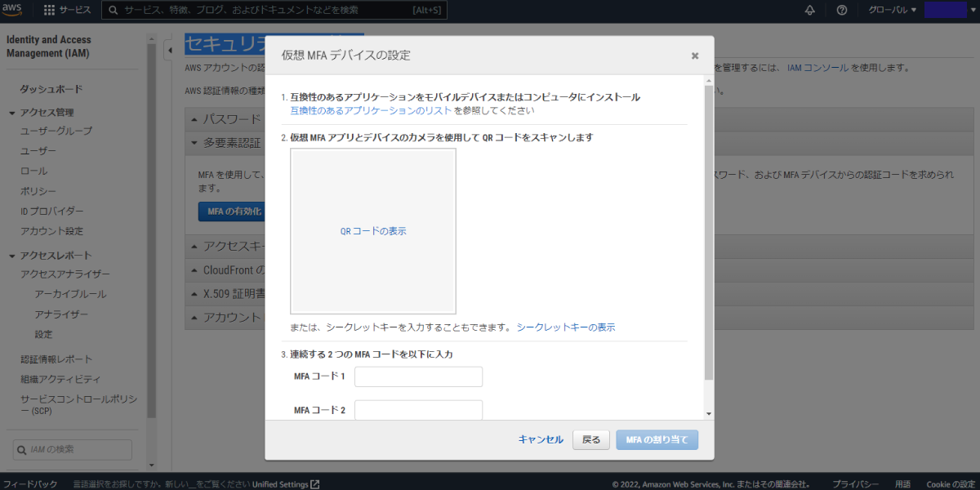Expand the パスワード section
This screenshot has height=490, width=980.
194,119
